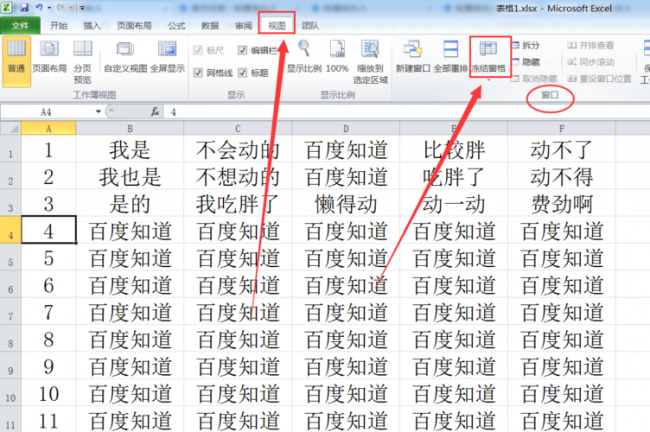Click 并排查看 view side by side
650x432 pixels.
click(x=591, y=45)
